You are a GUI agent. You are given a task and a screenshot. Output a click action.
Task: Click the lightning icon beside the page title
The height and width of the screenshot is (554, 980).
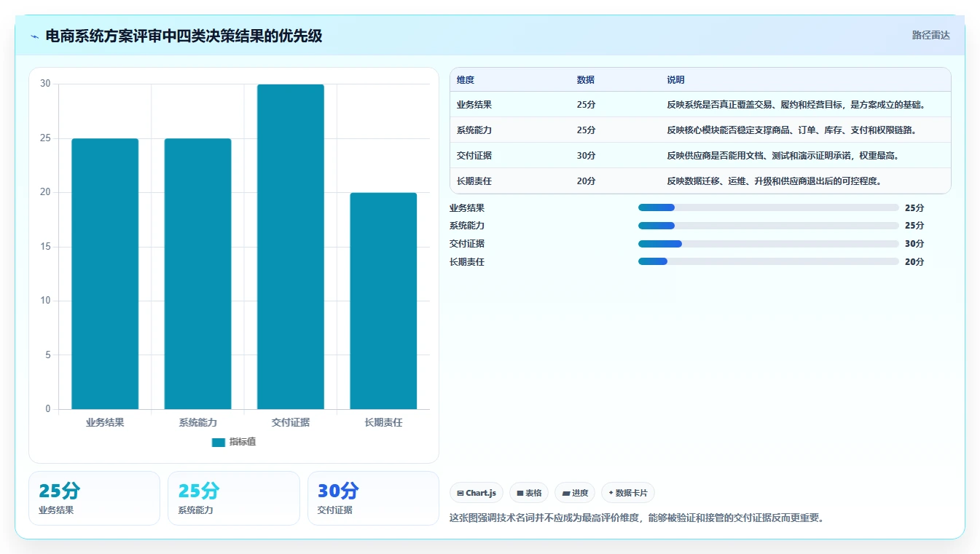coord(34,36)
